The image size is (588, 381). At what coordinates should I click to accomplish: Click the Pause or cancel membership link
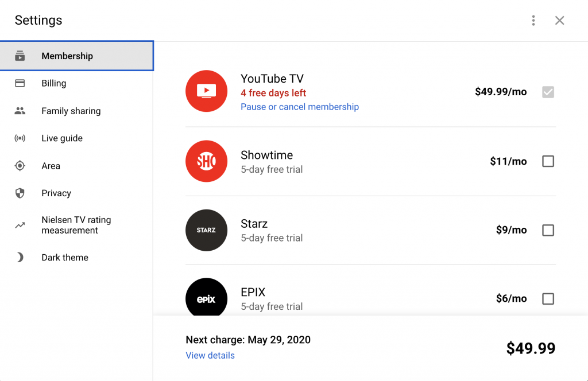click(300, 107)
